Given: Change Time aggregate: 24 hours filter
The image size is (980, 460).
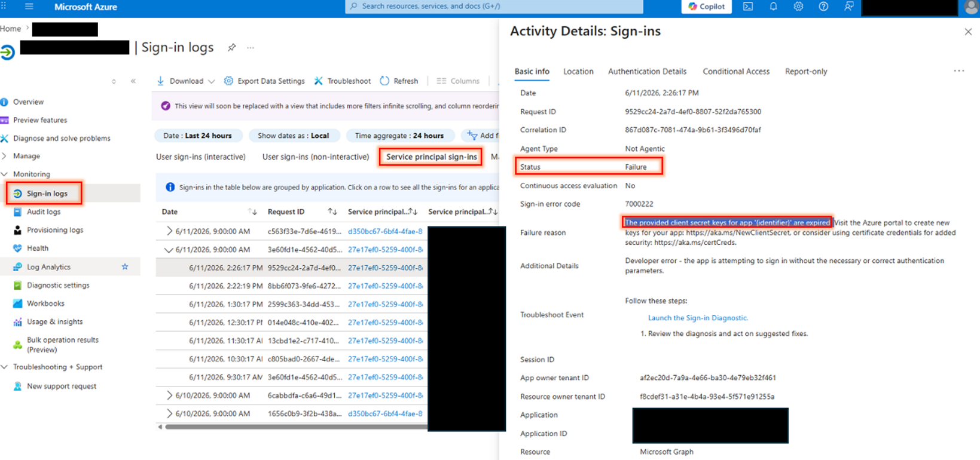Looking at the screenshot, I should coord(399,136).
